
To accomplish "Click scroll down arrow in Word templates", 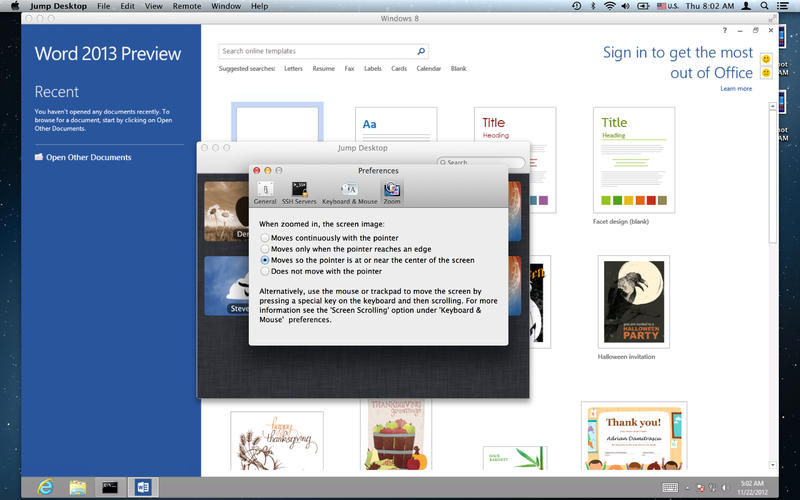I will 773,465.
